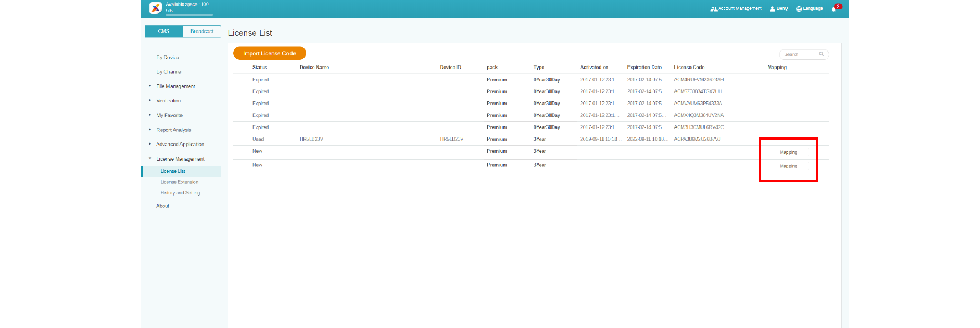Click Mapping button for first New license

(788, 152)
